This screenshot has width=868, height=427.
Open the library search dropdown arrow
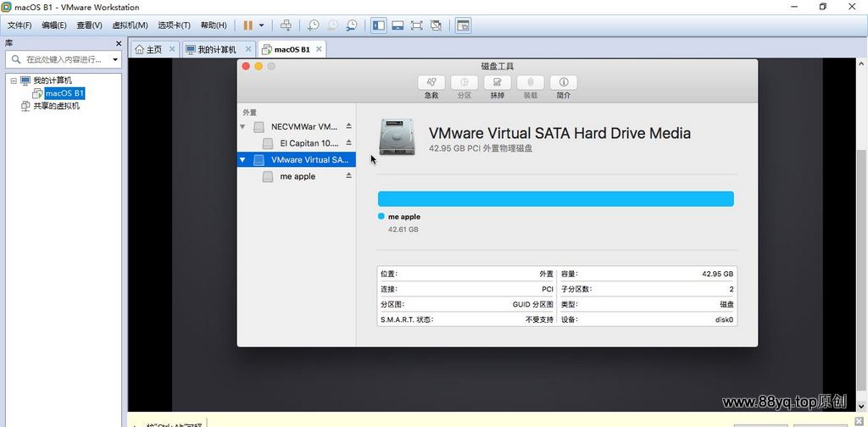[115, 60]
